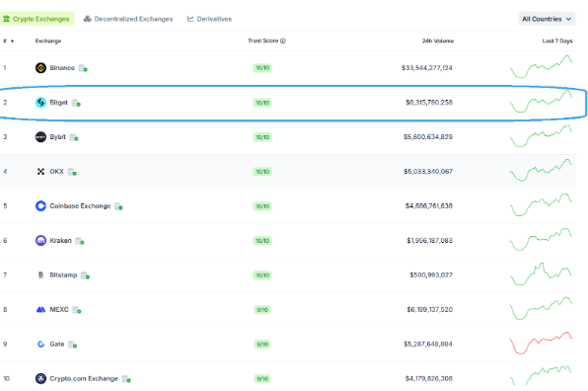Image resolution: width=588 pixels, height=391 pixels.
Task: Click the Bitstamp logo icon
Action: 40,275
